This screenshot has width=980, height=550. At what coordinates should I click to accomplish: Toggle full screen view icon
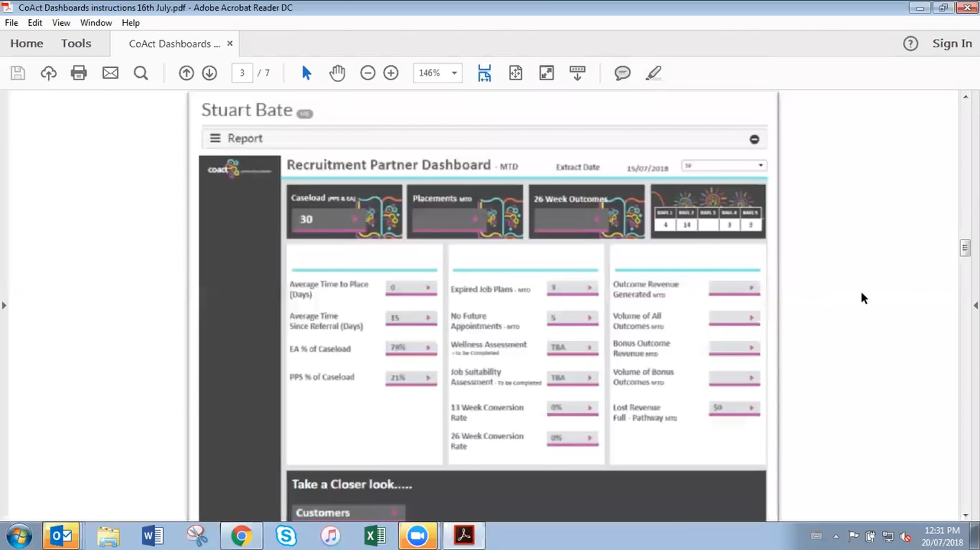546,73
